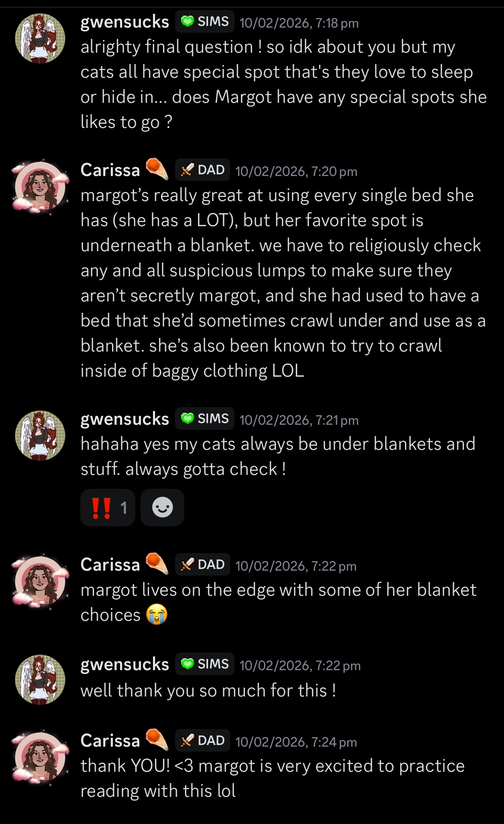
Task: Toggle the red double exclamation reaction
Action: [108, 508]
